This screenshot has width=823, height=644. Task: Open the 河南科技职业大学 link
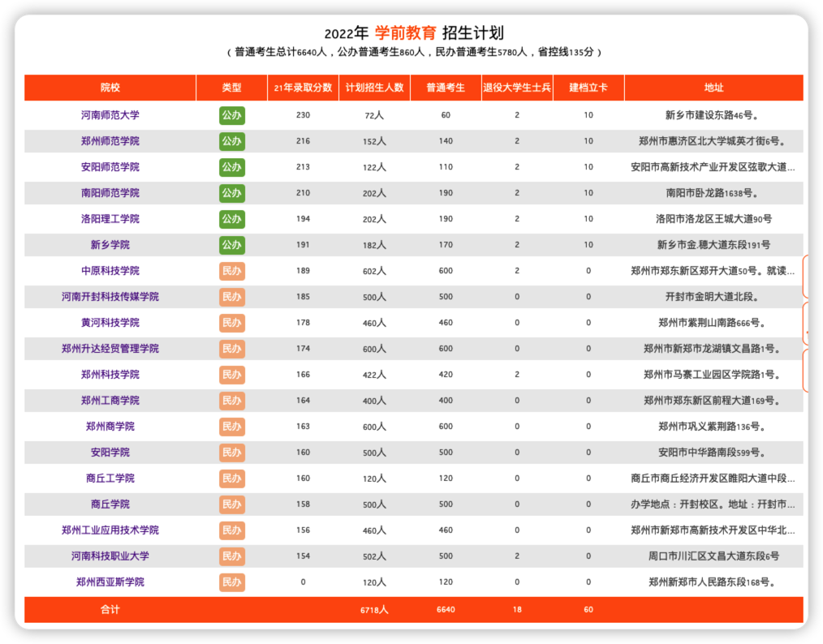110,556
